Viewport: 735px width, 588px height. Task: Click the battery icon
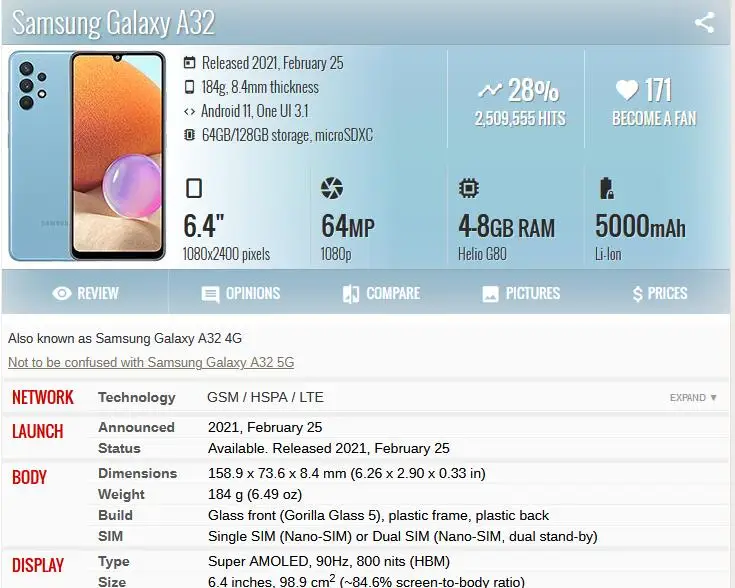point(607,188)
